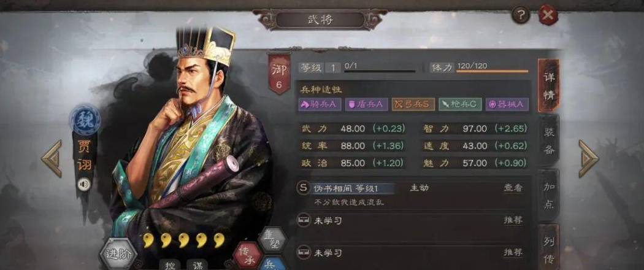Image resolution: width=644 pixels, height=270 pixels.
Task: Click the 魏 faction emblem badge
Action: tap(85, 120)
